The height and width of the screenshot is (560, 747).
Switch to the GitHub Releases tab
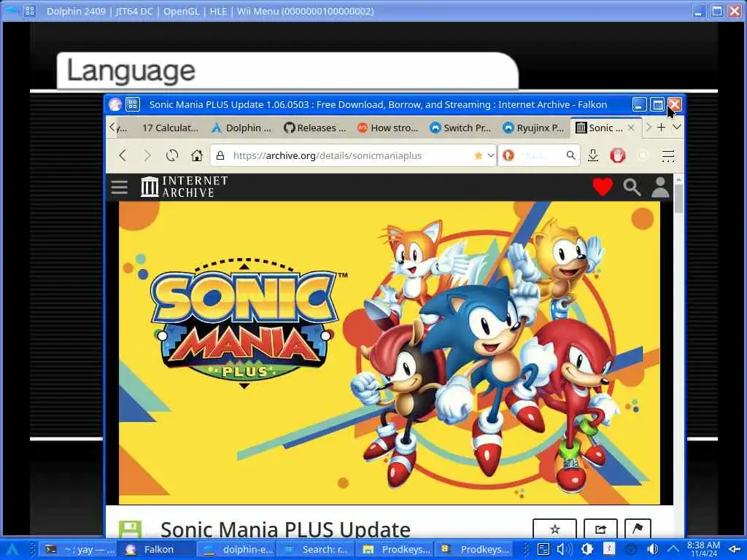(314, 128)
